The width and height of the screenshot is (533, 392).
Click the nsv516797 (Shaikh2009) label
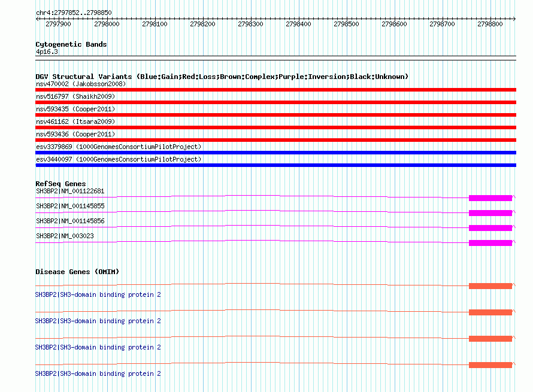75,96
